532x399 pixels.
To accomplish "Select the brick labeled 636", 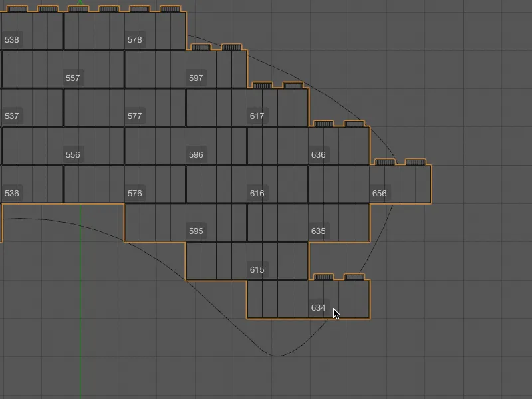I will (319, 154).
